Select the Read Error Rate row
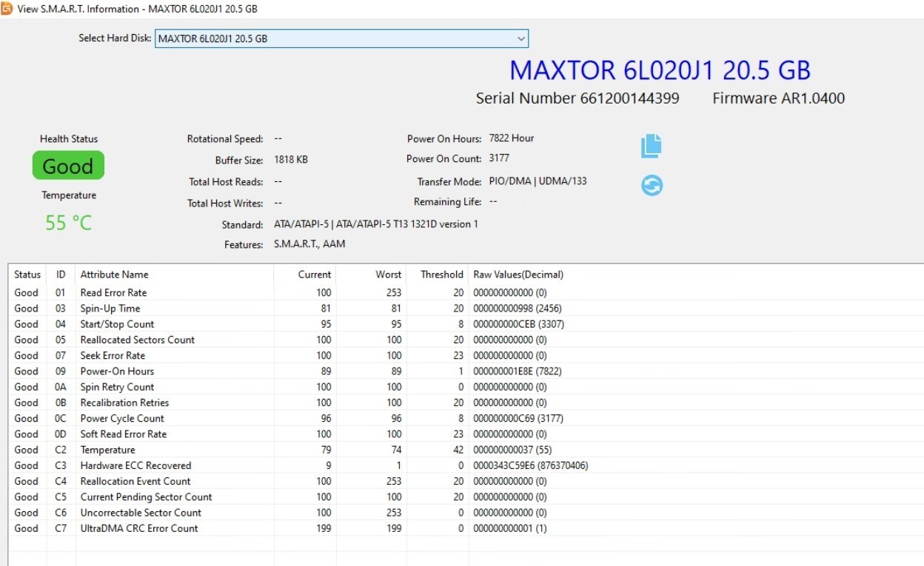 (x=466, y=292)
